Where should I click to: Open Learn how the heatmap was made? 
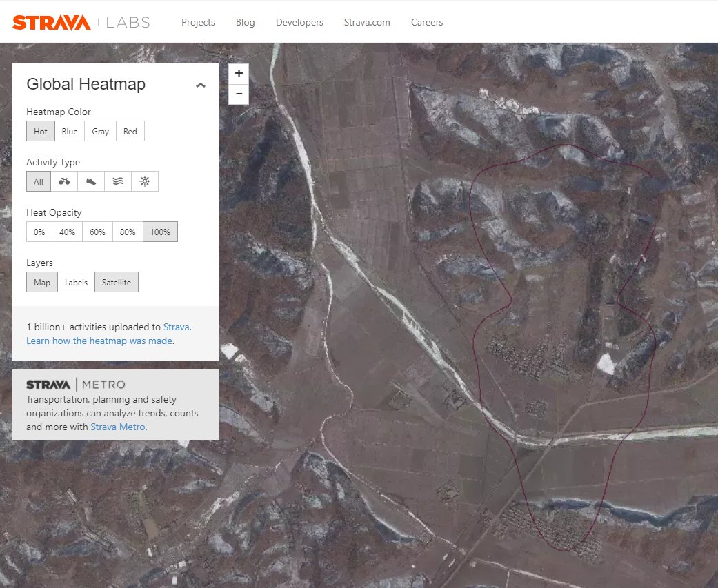click(x=99, y=341)
